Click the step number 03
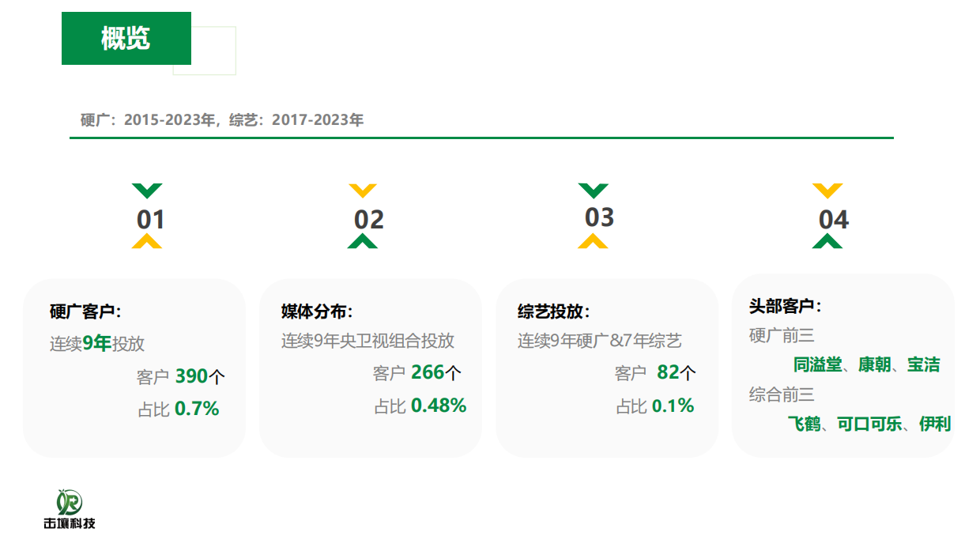Image resolution: width=980 pixels, height=551 pixels. (x=600, y=217)
